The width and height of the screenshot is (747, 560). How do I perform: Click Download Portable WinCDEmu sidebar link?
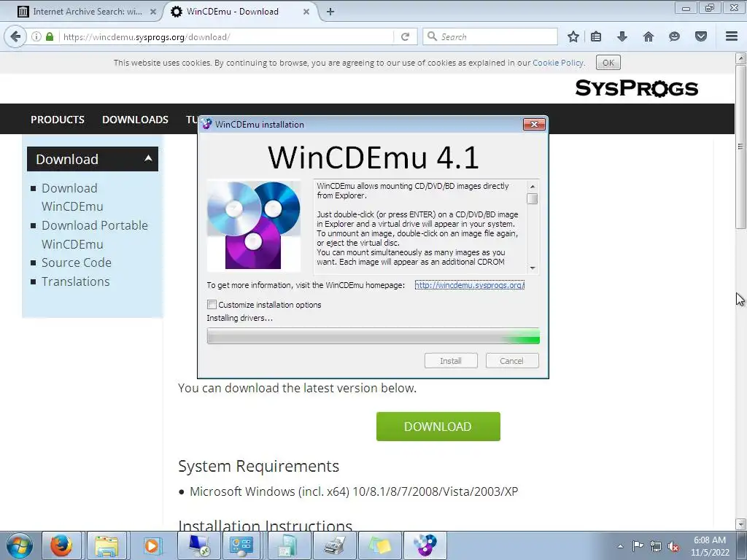tap(95, 234)
